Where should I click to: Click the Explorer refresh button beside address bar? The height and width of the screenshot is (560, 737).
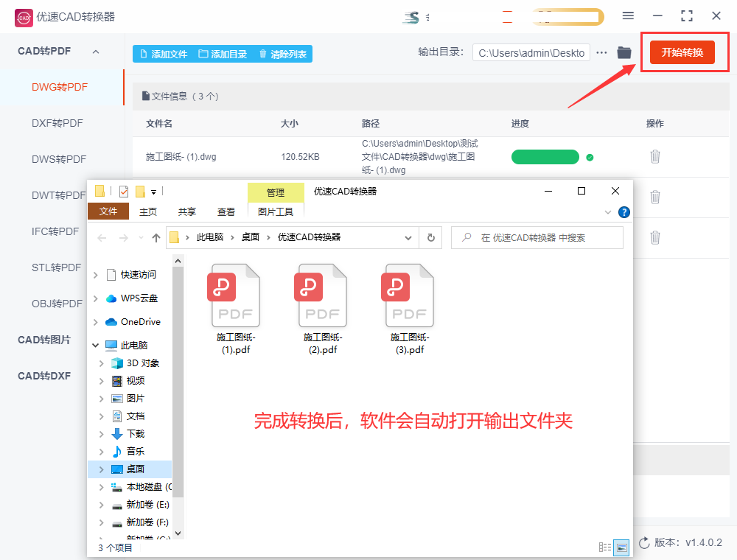point(430,238)
